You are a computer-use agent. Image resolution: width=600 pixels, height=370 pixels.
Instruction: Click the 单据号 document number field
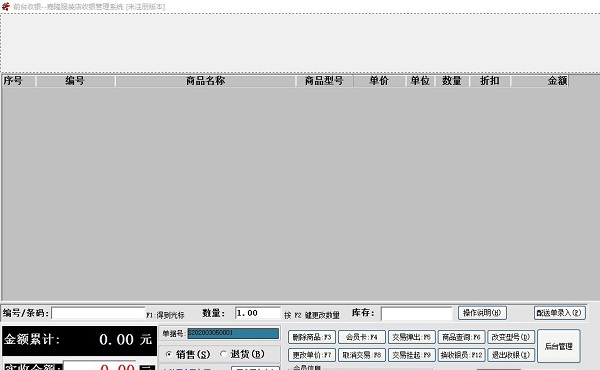(x=233, y=333)
